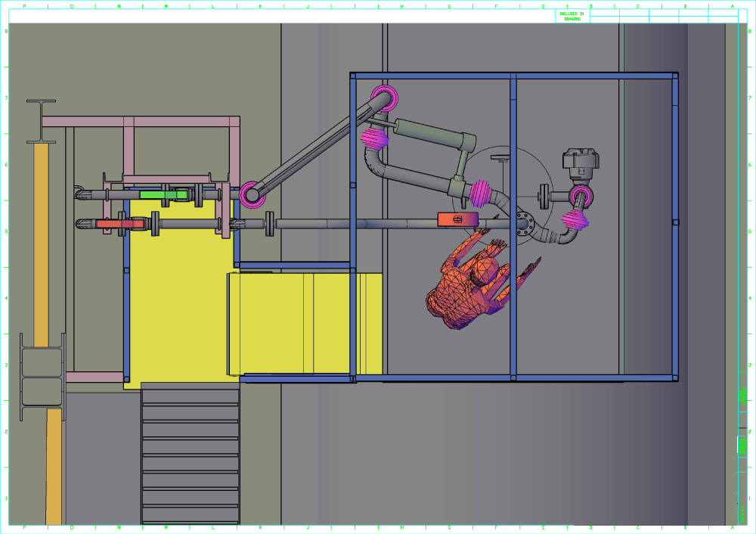Screen dimensions: 756x534
Task: Click the magenta ring at blue frame's top-left
Action: [x=383, y=98]
